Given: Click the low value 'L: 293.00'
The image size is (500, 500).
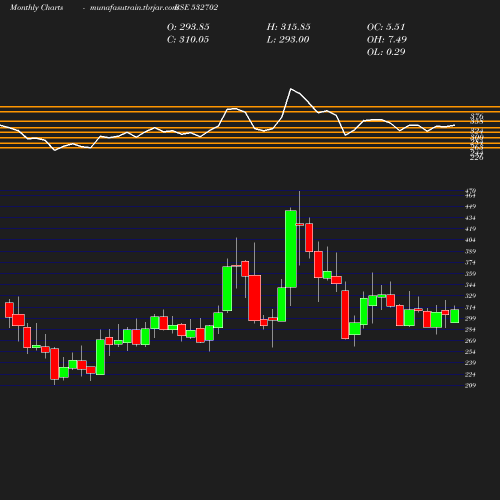Looking at the screenshot, I should pos(288,39).
